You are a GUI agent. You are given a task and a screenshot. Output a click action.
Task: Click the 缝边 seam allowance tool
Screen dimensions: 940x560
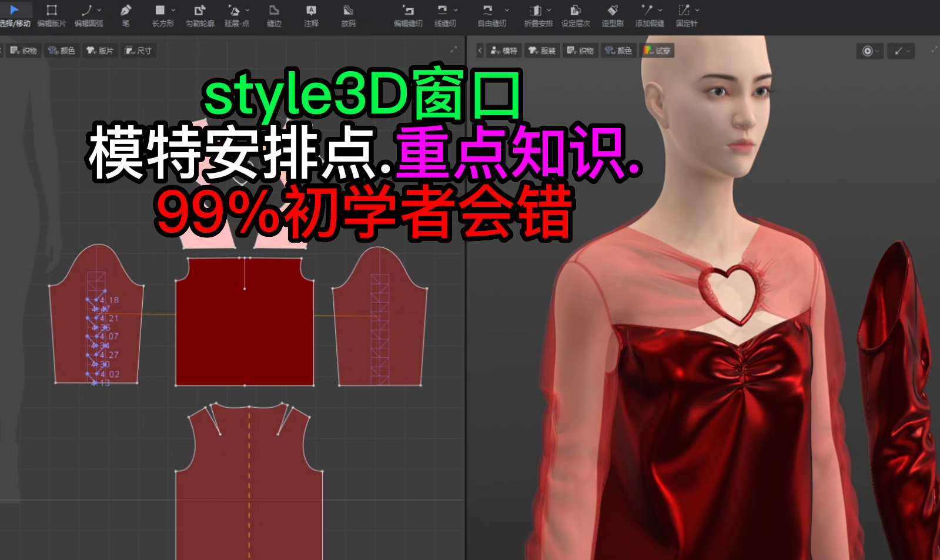(274, 15)
